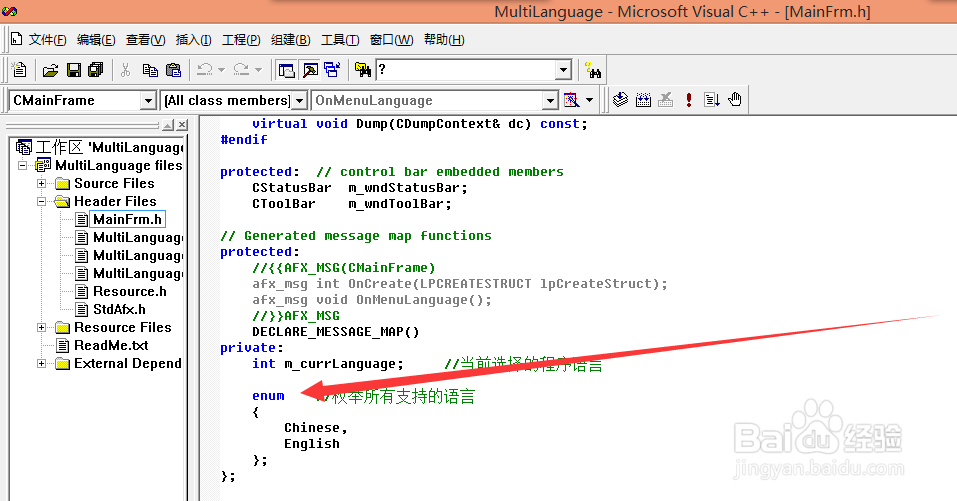Collapse the MultiLanguage files node

pos(23,165)
